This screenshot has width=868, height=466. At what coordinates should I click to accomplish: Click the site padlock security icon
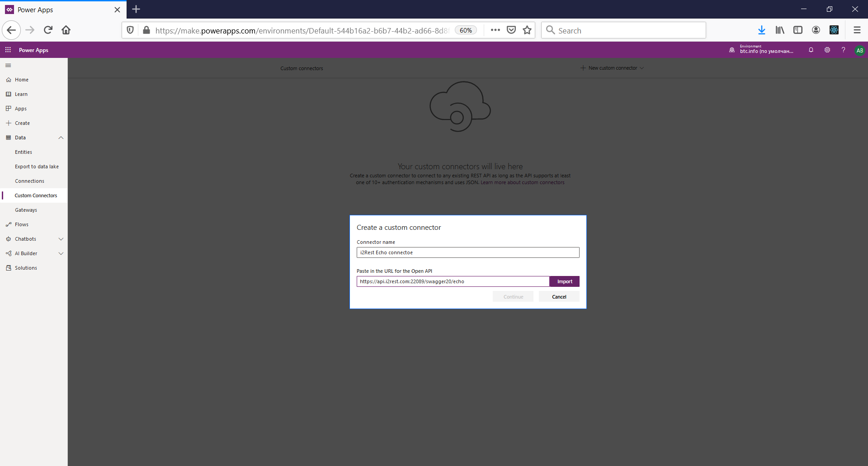[146, 30]
